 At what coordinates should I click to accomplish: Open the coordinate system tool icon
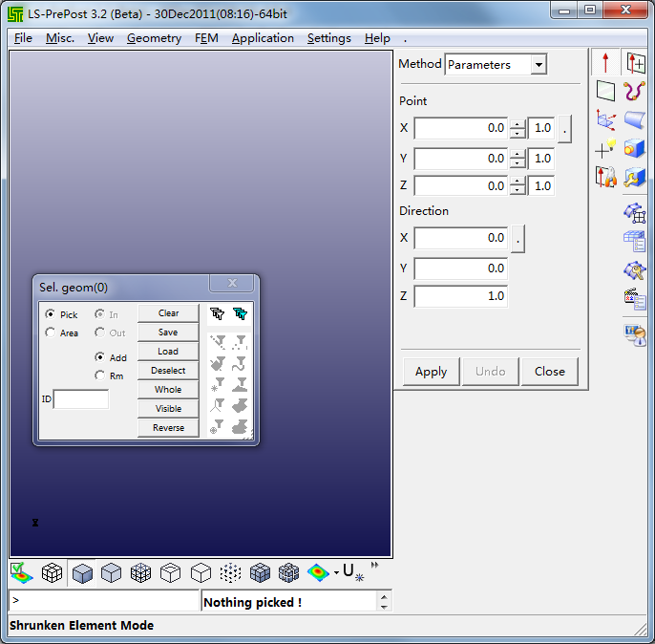605,120
